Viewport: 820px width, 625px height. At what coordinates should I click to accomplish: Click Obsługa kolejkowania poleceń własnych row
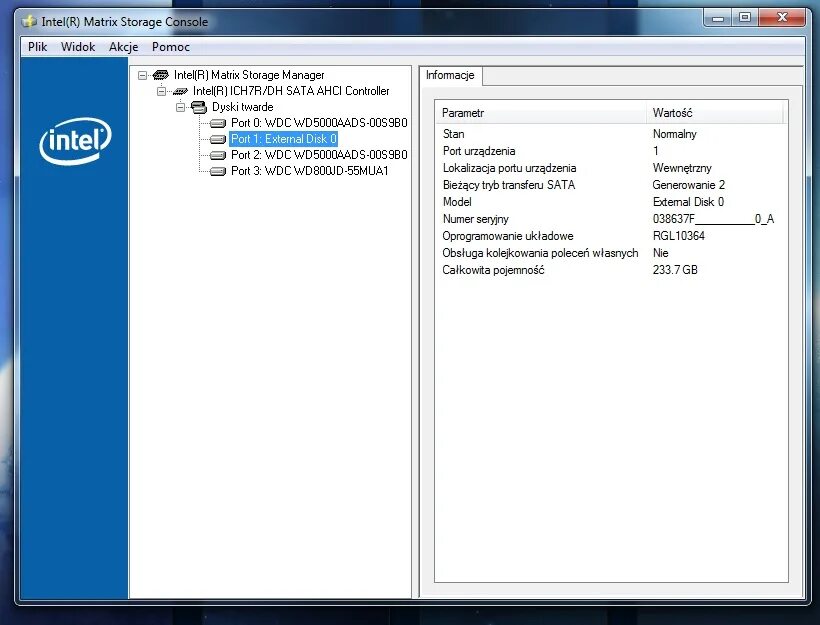coord(611,253)
